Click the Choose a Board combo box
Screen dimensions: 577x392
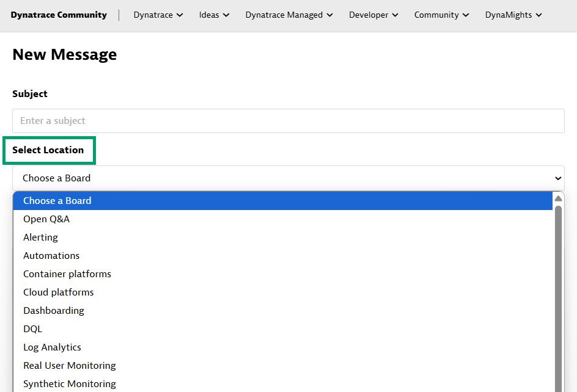(x=288, y=178)
